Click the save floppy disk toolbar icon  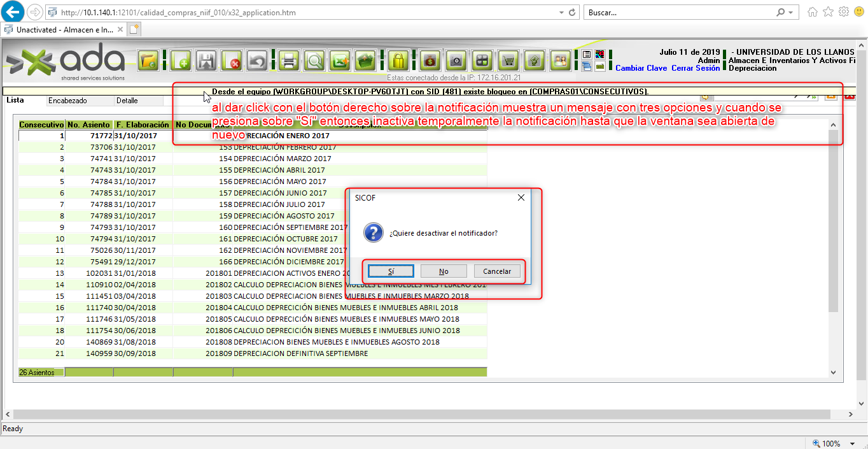coord(206,61)
